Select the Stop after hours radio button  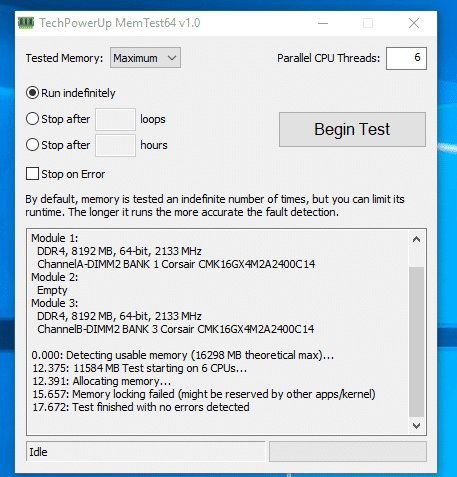[32, 145]
